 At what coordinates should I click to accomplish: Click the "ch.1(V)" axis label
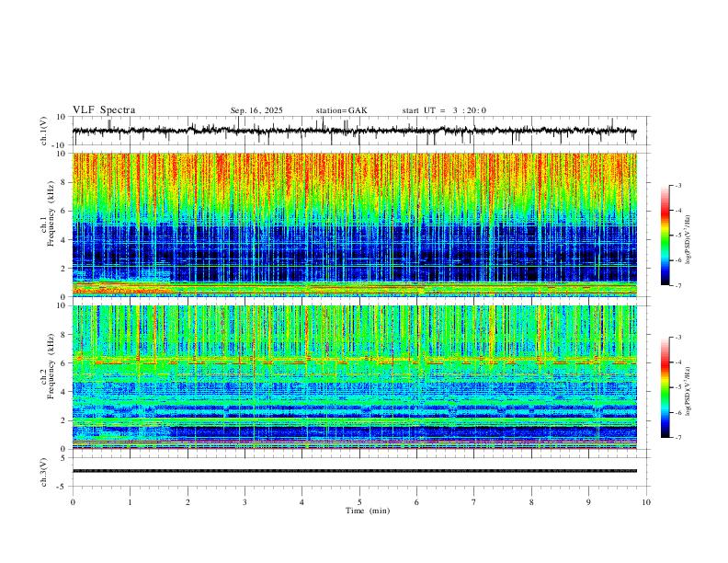pos(44,131)
